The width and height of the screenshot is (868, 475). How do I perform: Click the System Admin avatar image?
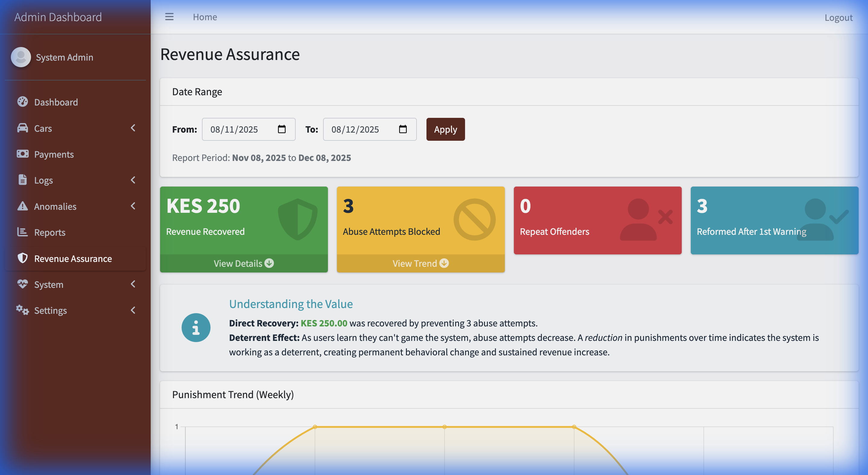pyautogui.click(x=21, y=57)
